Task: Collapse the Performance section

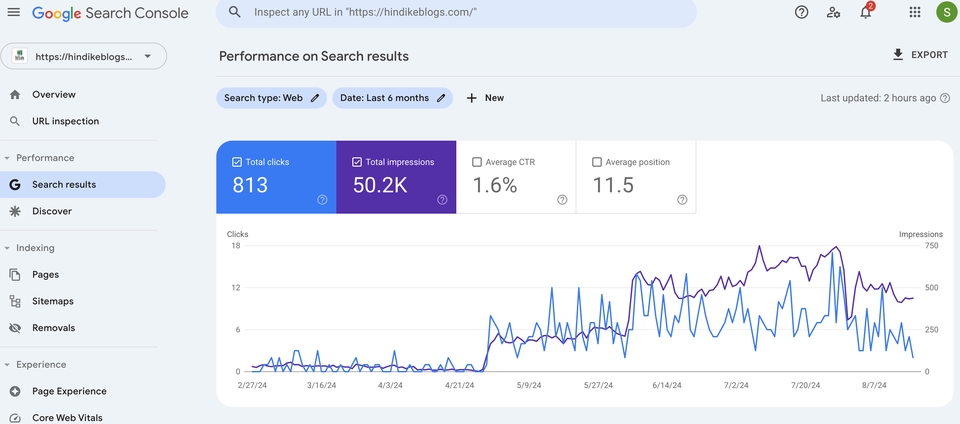Action: pos(8,158)
